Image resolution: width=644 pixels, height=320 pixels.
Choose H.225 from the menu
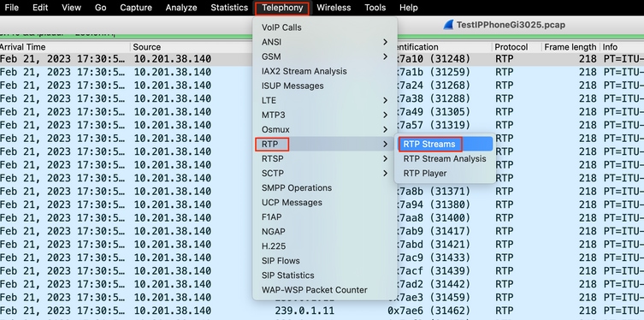coord(324,246)
